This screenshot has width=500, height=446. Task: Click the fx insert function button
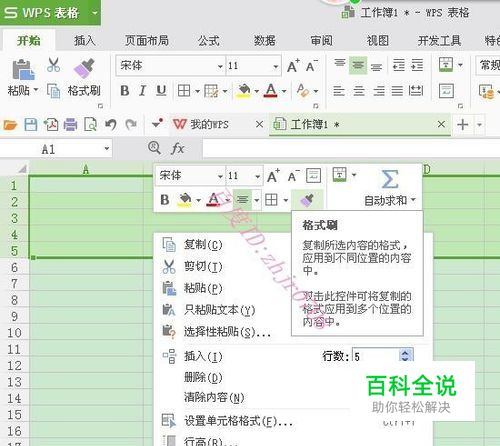tap(177, 148)
